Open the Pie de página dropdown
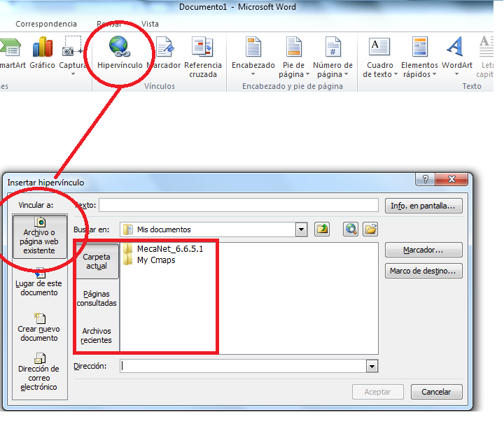Image resolution: width=504 pixels, height=424 pixels. pyautogui.click(x=294, y=57)
